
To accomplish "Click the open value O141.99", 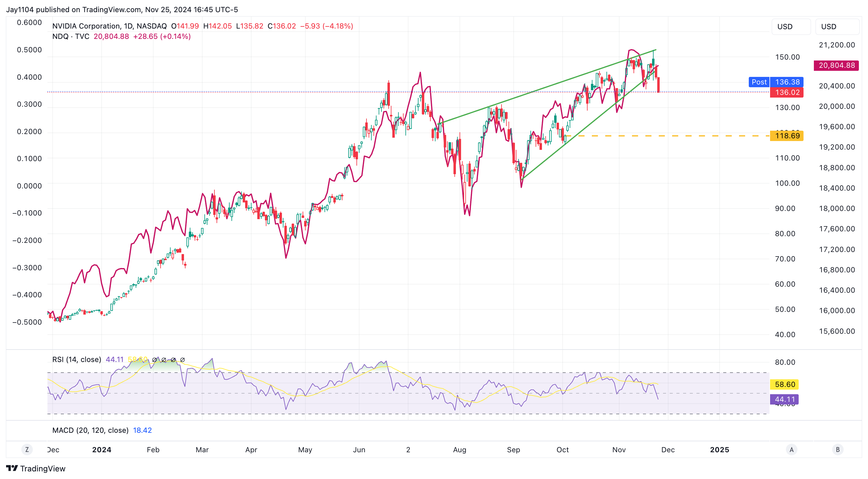I will click(185, 26).
